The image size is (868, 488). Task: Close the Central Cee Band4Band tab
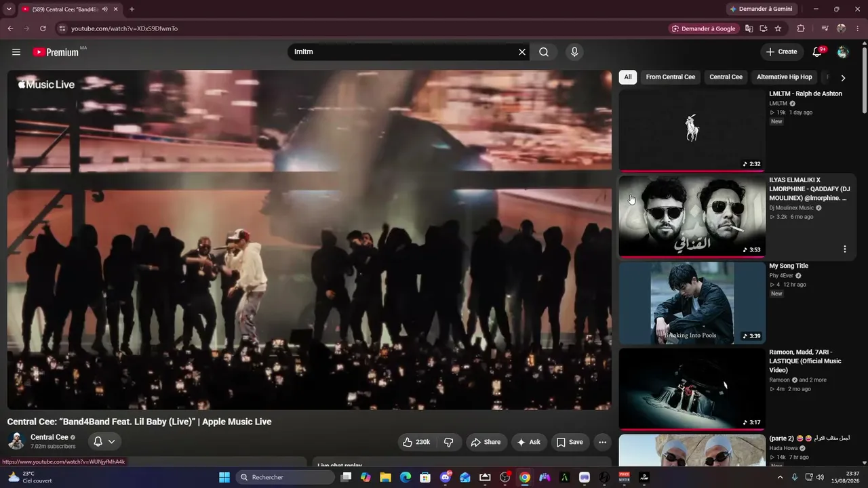[116, 9]
